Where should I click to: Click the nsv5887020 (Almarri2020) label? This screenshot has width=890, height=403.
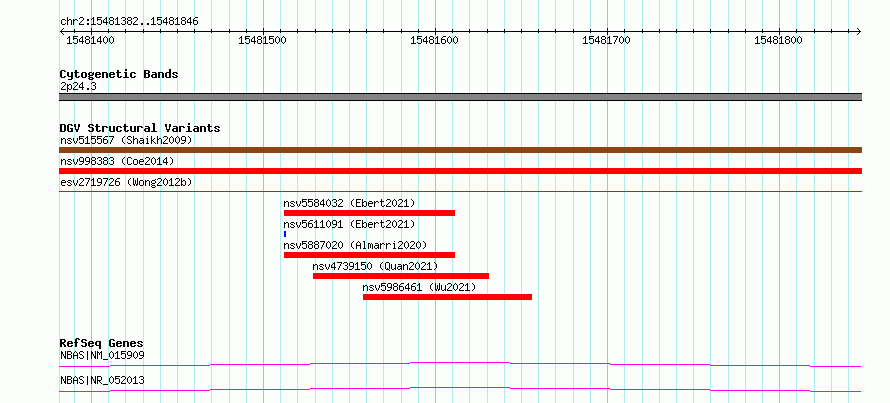355,245
